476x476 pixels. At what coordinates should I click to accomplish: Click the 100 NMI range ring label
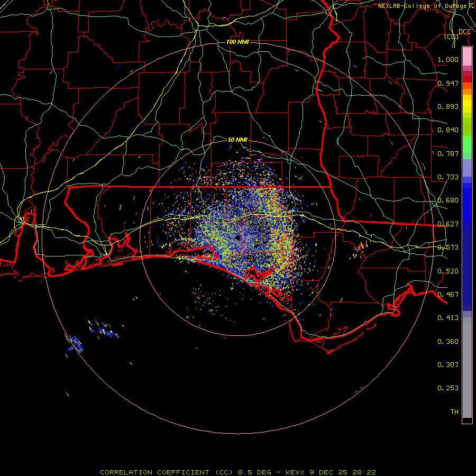point(237,42)
